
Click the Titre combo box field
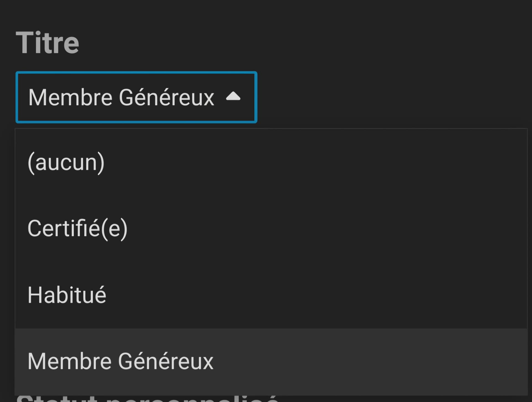pyautogui.click(x=136, y=97)
